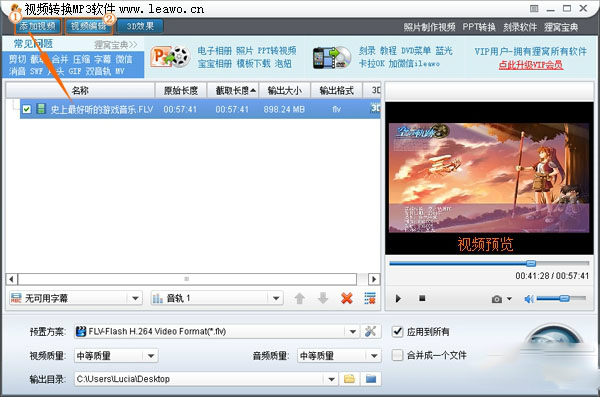The width and height of the screenshot is (600, 397).
Task: Click the 898.24 MB output size cell
Action: point(284,109)
